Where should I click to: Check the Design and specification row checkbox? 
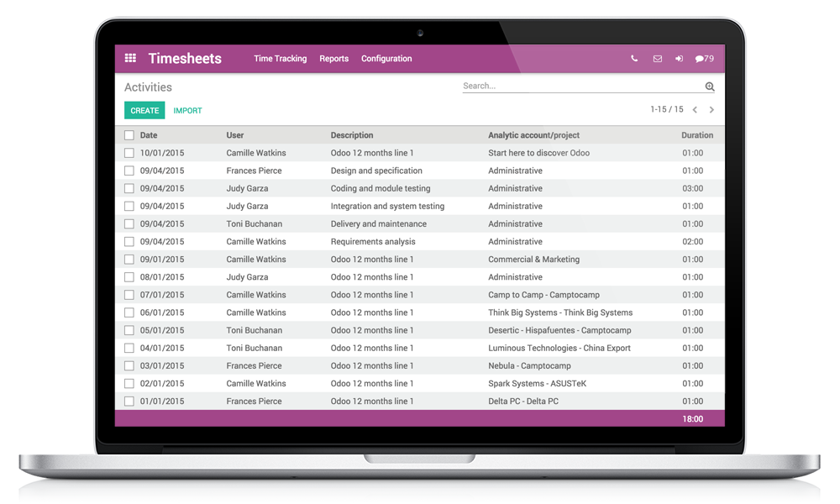129,171
